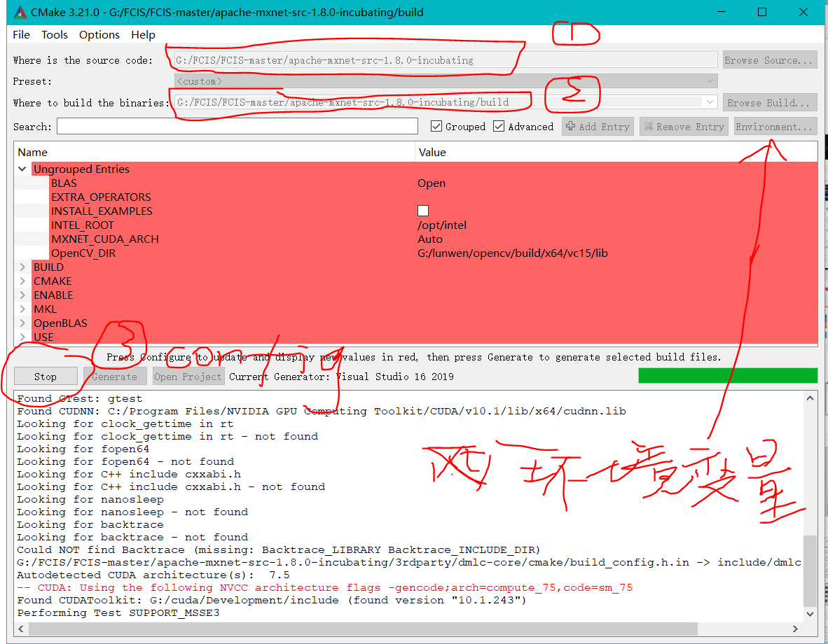Click the output log scroll up arrow
The height and width of the screenshot is (644, 828).
point(810,398)
